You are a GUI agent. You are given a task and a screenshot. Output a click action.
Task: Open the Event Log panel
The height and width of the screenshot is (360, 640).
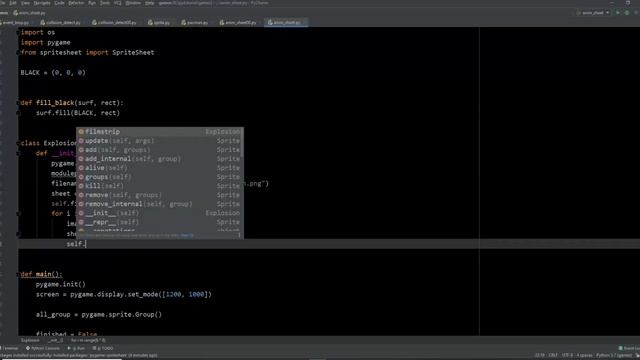[630, 348]
